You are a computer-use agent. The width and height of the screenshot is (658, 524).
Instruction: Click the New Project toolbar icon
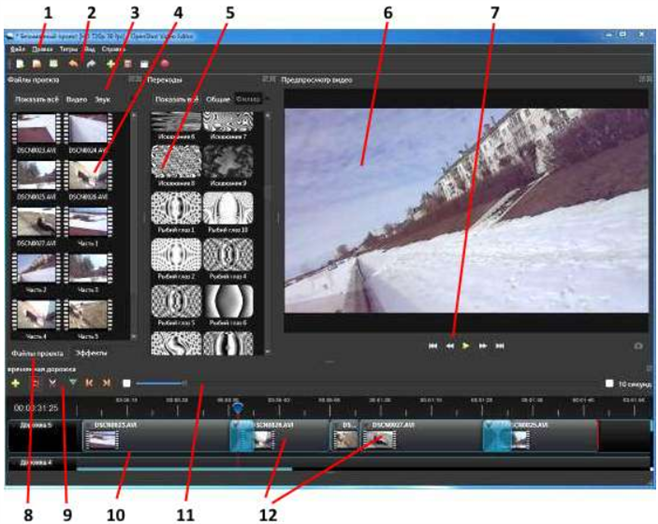click(x=18, y=64)
